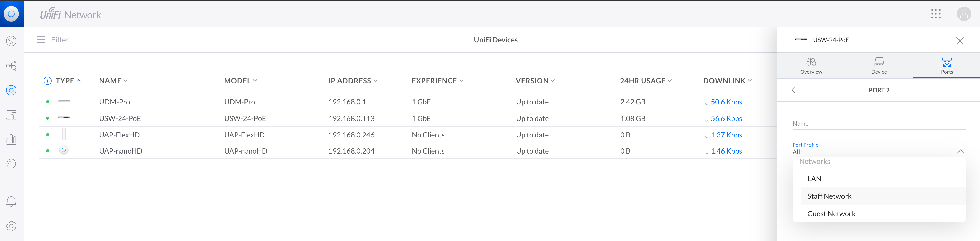This screenshot has height=241, width=980.
Task: Click the 2.42 GB usage value
Action: (633, 102)
